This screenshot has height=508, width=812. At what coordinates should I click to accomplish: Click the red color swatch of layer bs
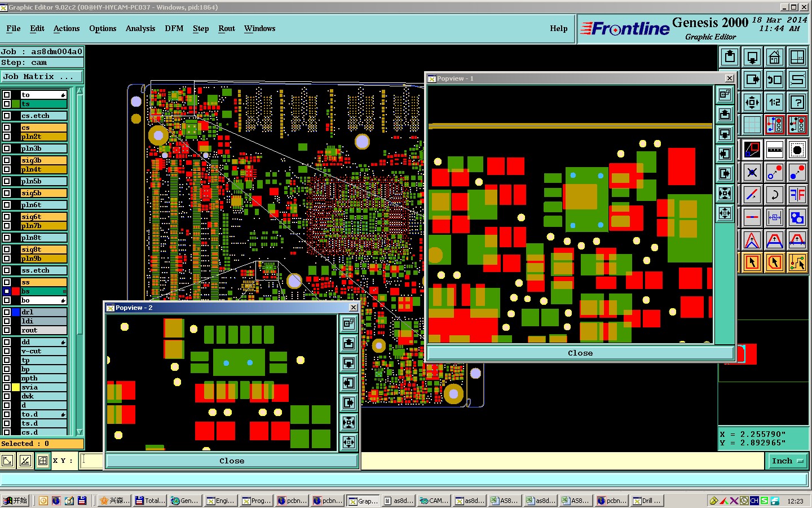pos(16,291)
